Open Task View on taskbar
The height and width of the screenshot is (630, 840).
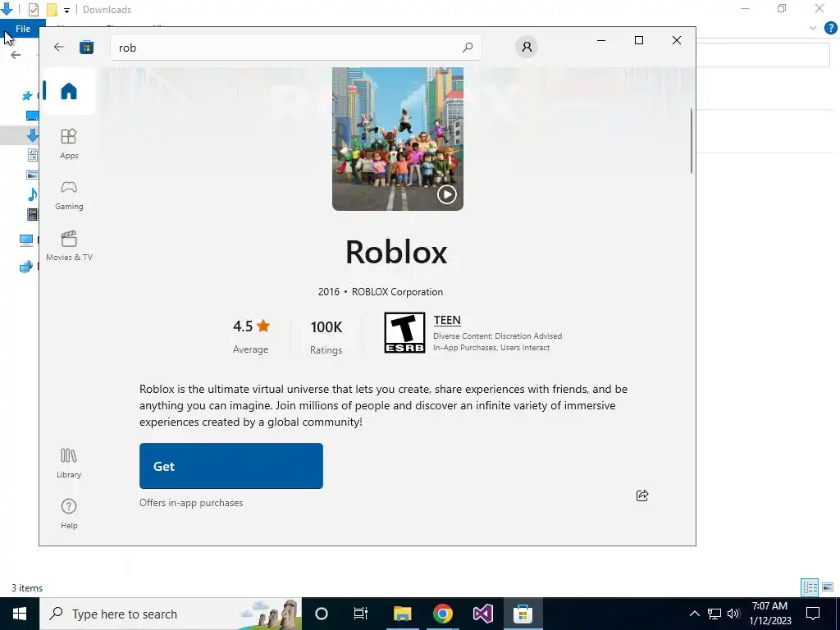pyautogui.click(x=361, y=614)
